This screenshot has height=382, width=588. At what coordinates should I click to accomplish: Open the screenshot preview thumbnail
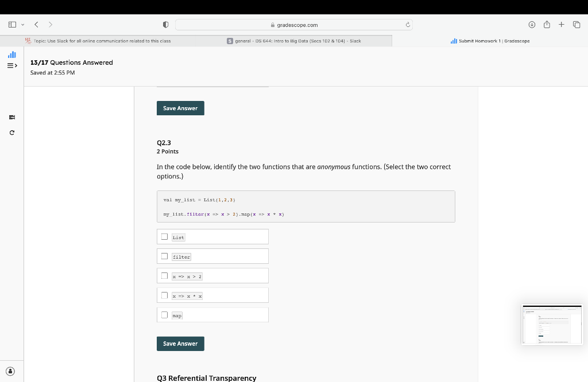coord(552,324)
